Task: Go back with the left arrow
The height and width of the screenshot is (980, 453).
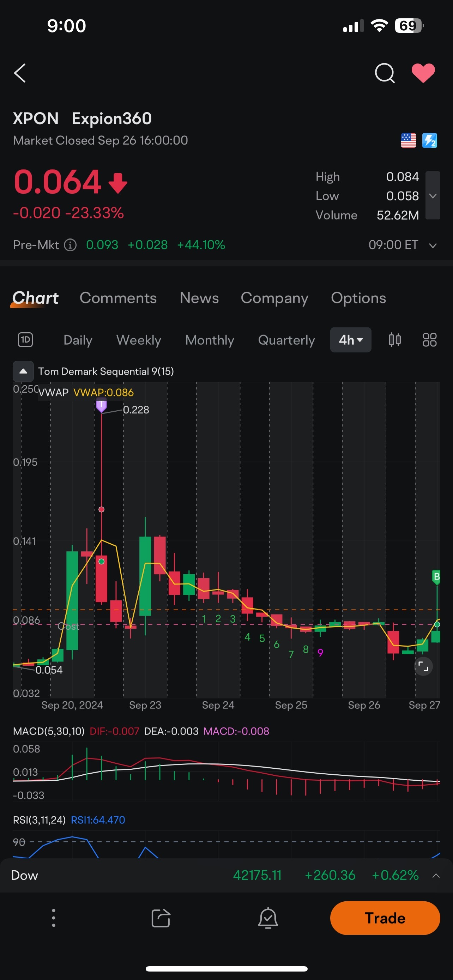Action: (x=20, y=73)
